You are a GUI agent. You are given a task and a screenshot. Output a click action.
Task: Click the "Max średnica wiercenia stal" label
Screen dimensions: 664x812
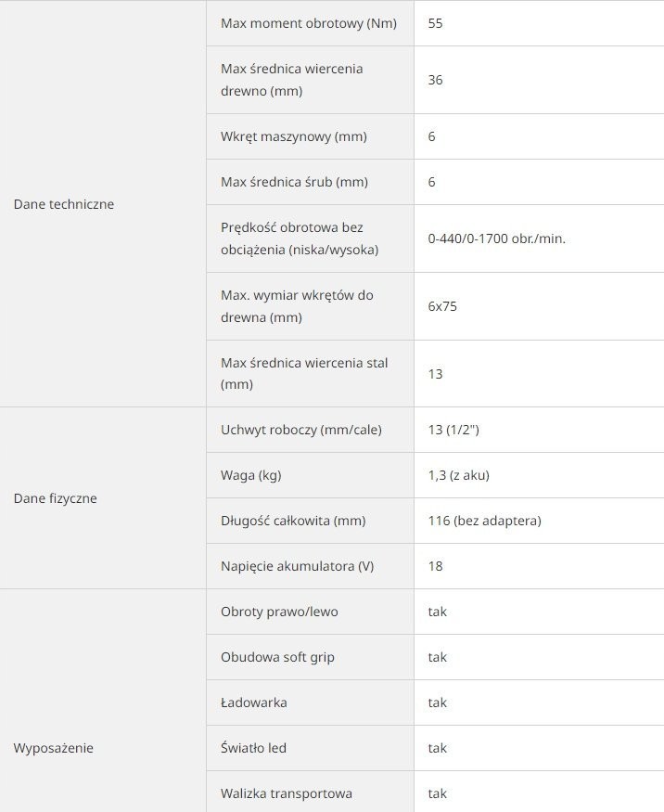(x=304, y=373)
